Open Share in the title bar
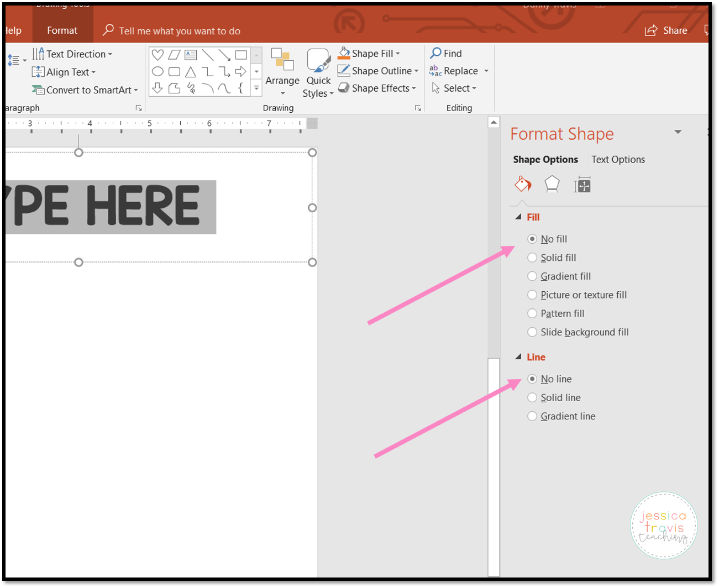Viewport: 719px width, 588px height. pyautogui.click(x=666, y=30)
